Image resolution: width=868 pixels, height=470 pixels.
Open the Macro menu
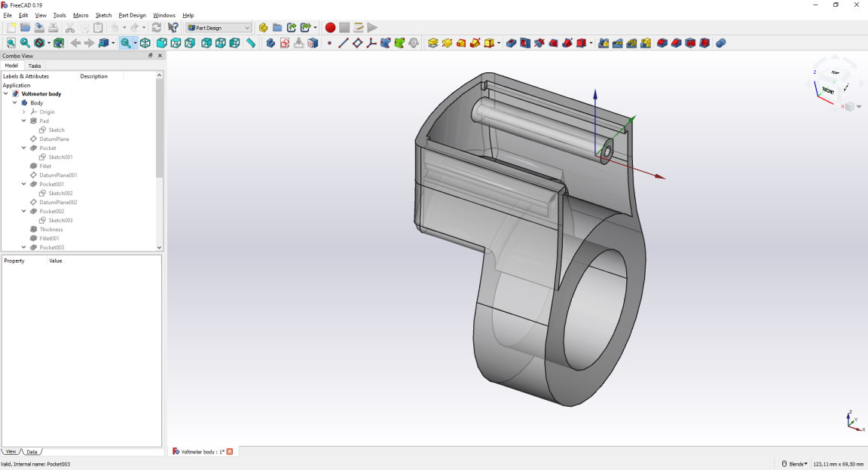[x=81, y=16]
